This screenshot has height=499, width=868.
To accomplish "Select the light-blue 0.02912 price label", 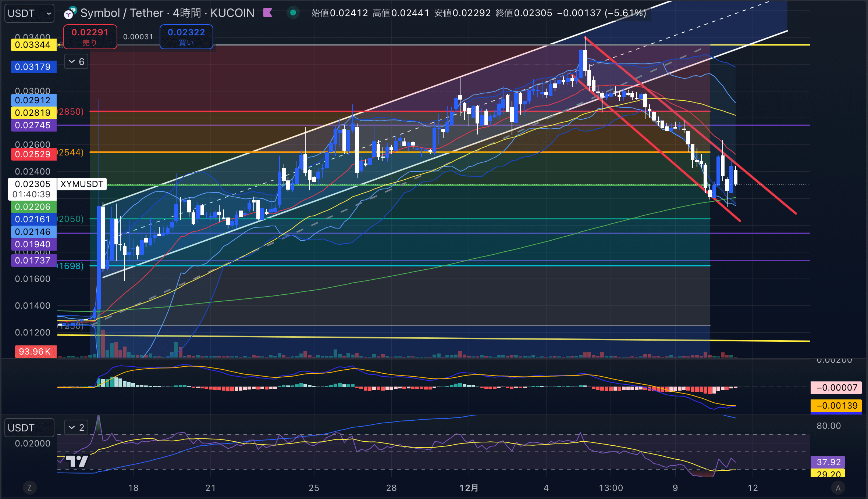I will (33, 100).
